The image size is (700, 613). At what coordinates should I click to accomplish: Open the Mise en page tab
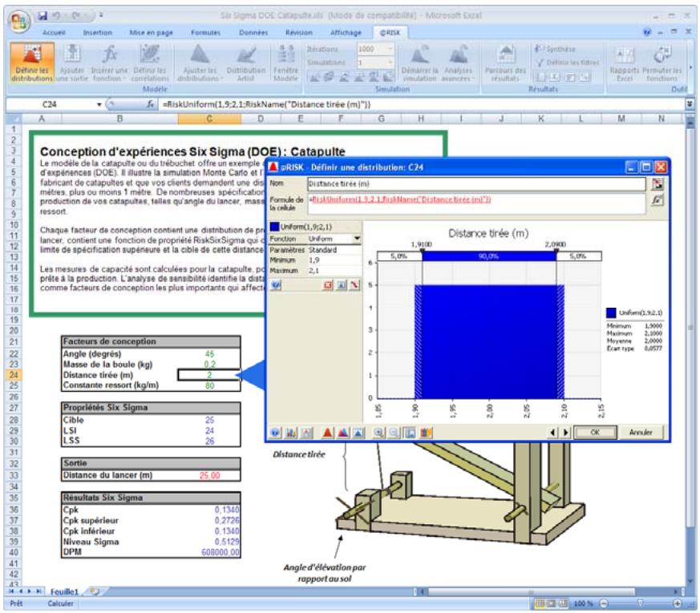coord(151,33)
